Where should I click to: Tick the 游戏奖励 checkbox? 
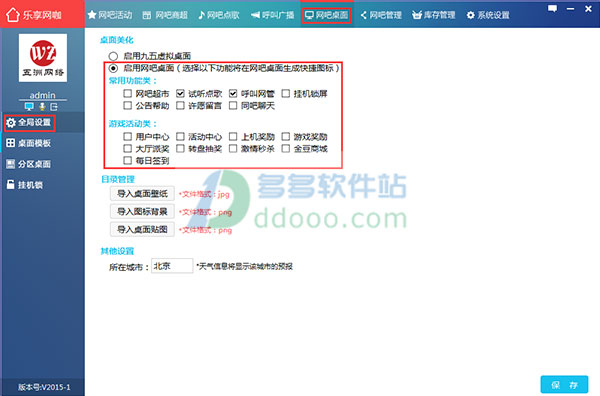click(285, 136)
